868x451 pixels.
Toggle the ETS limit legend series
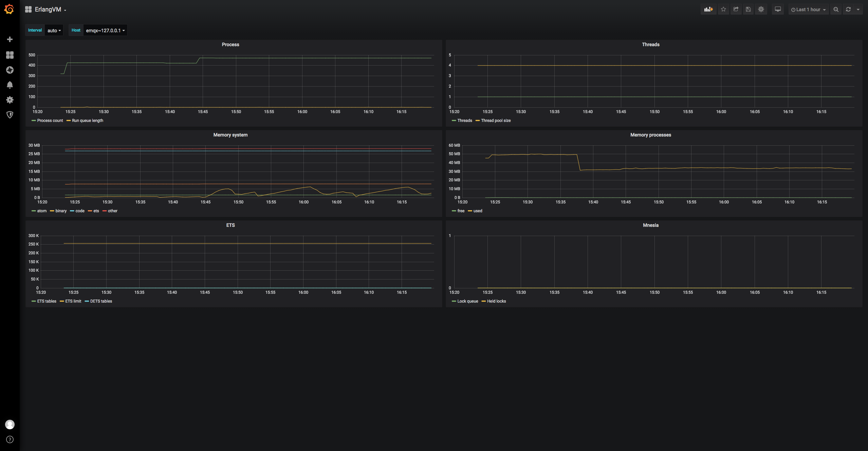pos(73,301)
